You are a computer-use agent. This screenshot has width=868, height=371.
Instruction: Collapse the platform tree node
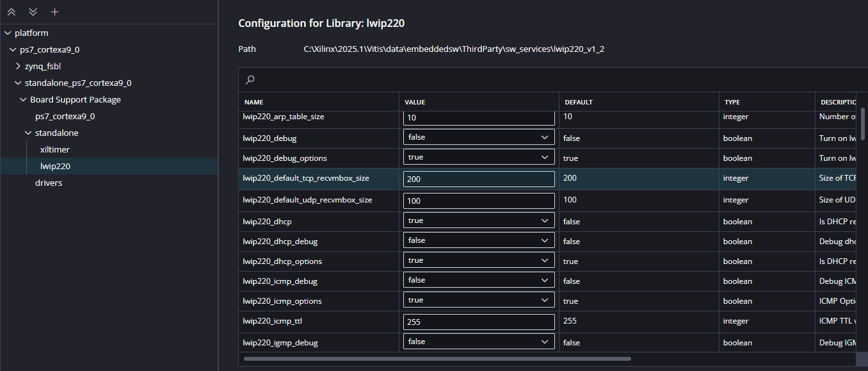click(7, 33)
